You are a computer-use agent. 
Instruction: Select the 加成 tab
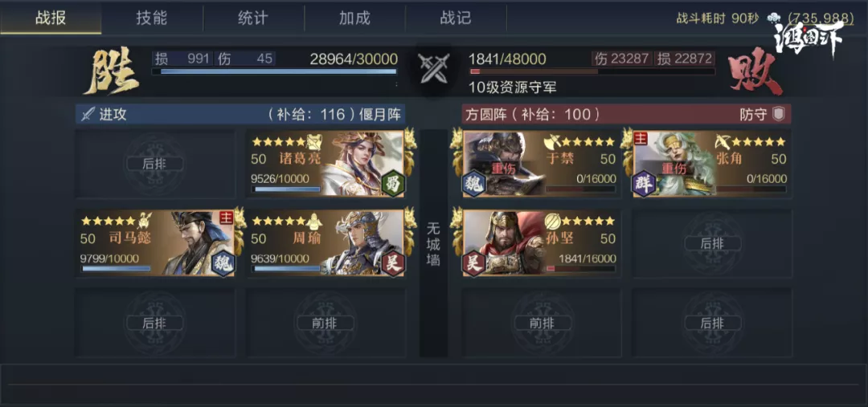pyautogui.click(x=354, y=18)
